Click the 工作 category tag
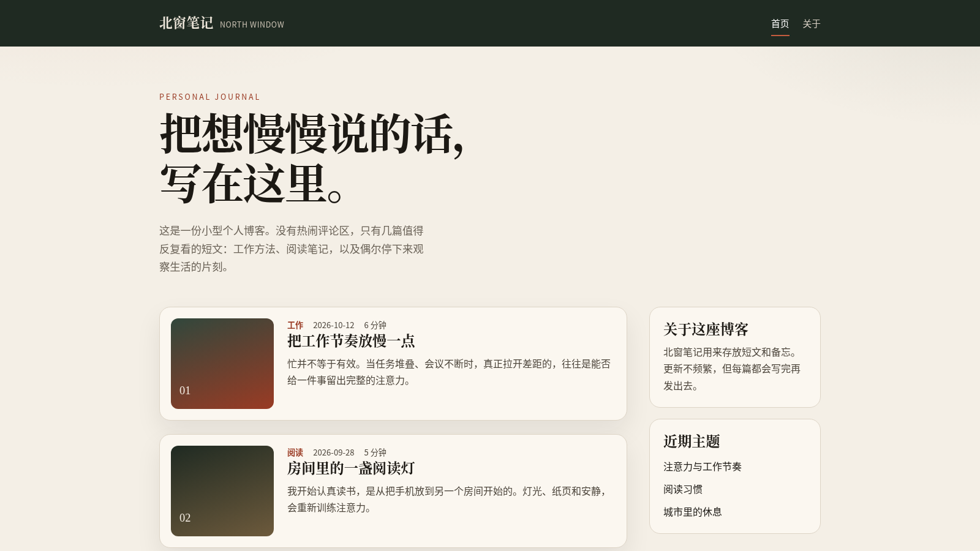 click(295, 325)
